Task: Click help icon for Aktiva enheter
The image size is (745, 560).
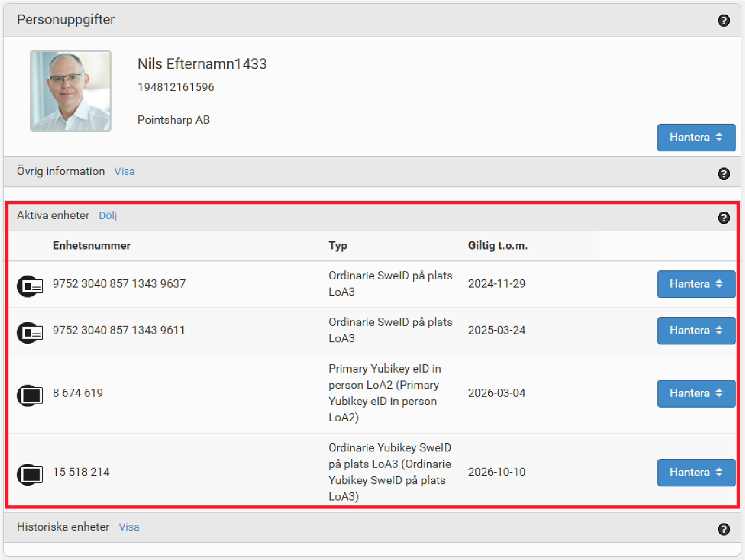Action: (723, 218)
